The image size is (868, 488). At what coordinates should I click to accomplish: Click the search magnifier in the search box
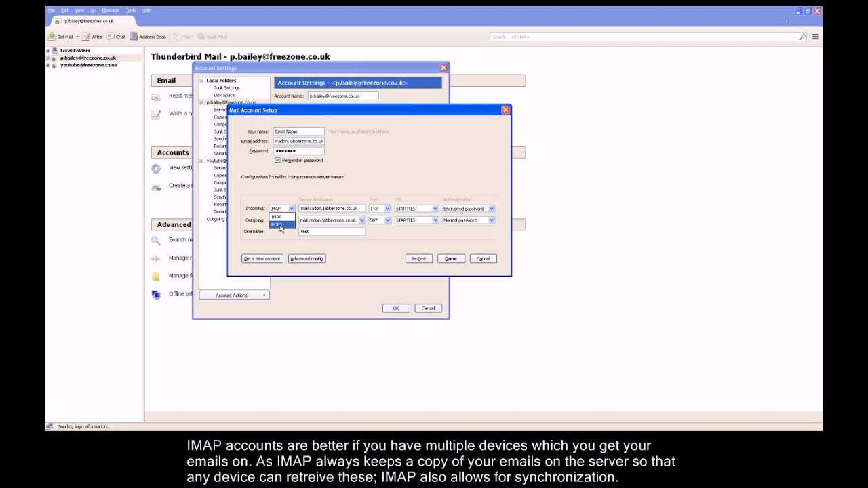802,37
